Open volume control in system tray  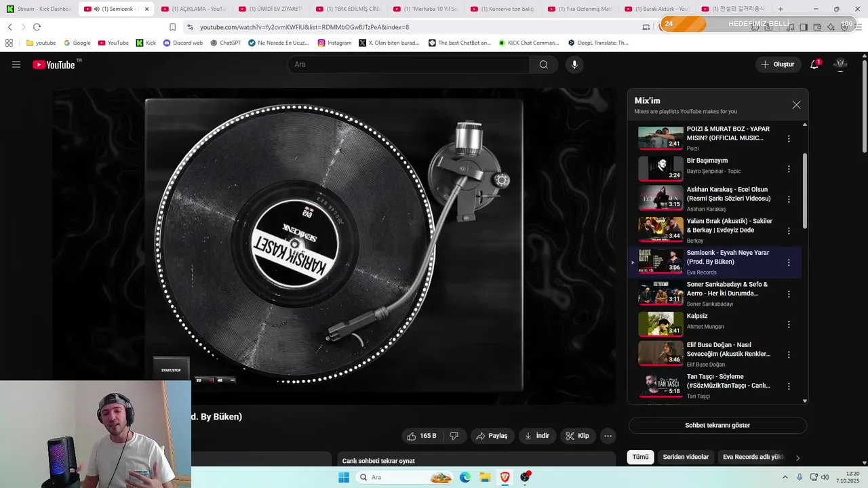(x=825, y=477)
